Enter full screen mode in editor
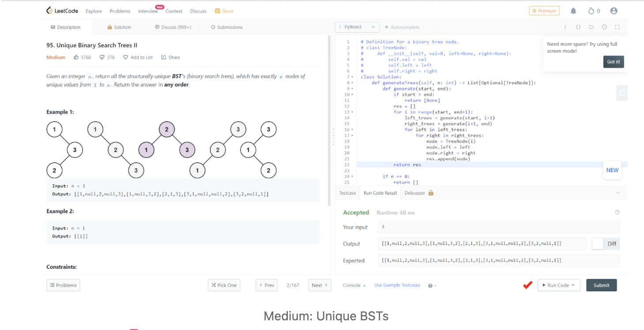 click(x=617, y=27)
